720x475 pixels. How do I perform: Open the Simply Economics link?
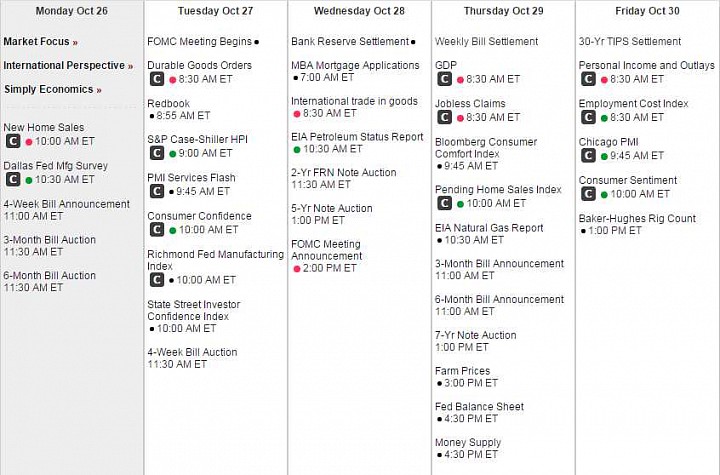point(53,89)
